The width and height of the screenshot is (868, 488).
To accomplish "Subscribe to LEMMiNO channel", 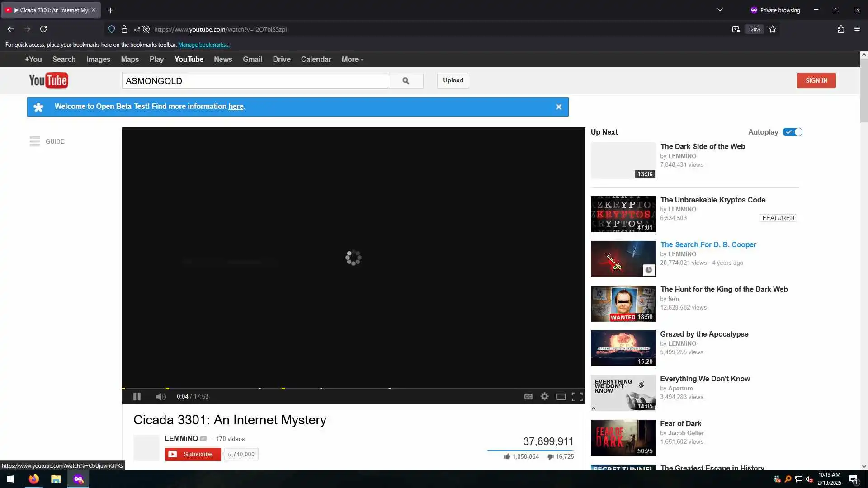I will [193, 454].
